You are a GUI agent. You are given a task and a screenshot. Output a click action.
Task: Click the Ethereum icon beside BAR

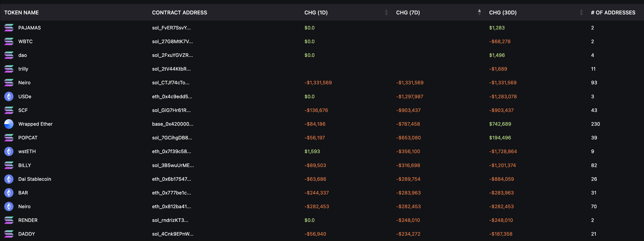(x=9, y=193)
